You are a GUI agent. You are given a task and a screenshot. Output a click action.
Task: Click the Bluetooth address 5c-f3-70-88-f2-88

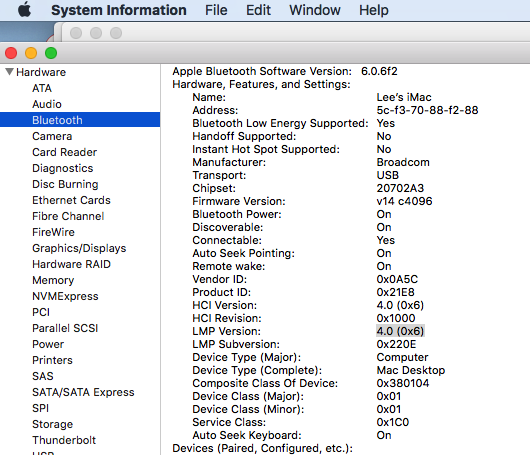[x=427, y=110]
